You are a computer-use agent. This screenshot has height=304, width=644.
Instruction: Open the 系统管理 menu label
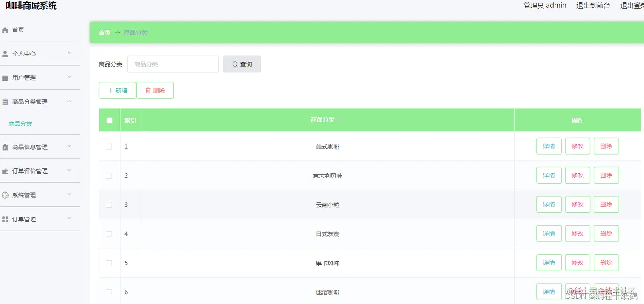tap(24, 195)
